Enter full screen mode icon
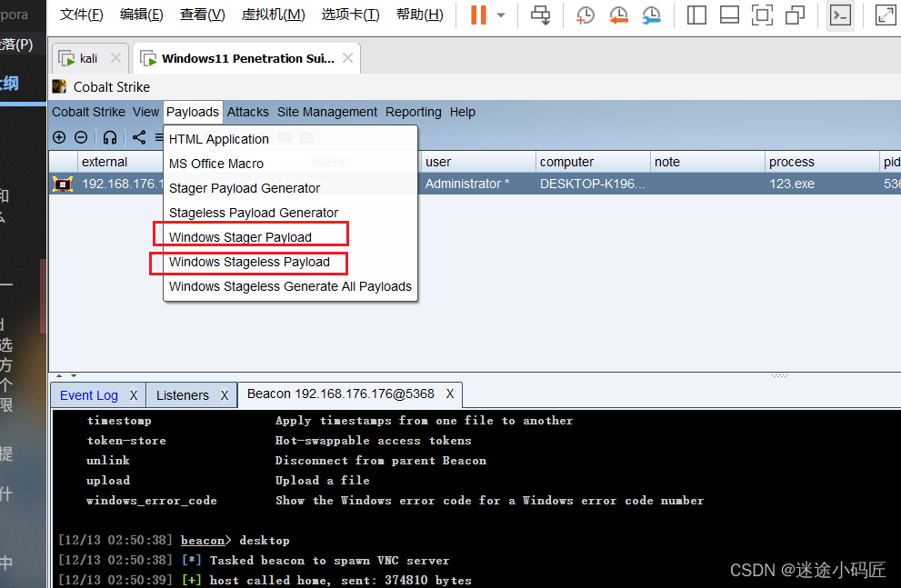This screenshot has height=588, width=901. [762, 15]
